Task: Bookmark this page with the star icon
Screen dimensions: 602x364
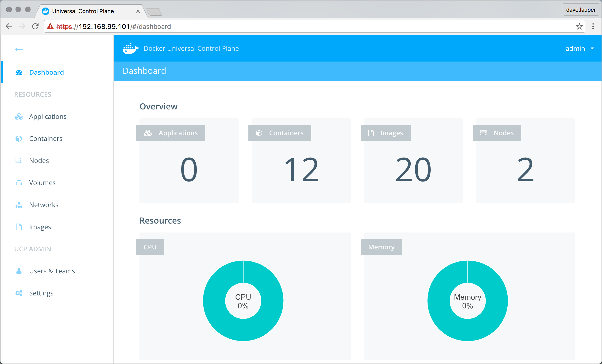Action: [x=579, y=26]
